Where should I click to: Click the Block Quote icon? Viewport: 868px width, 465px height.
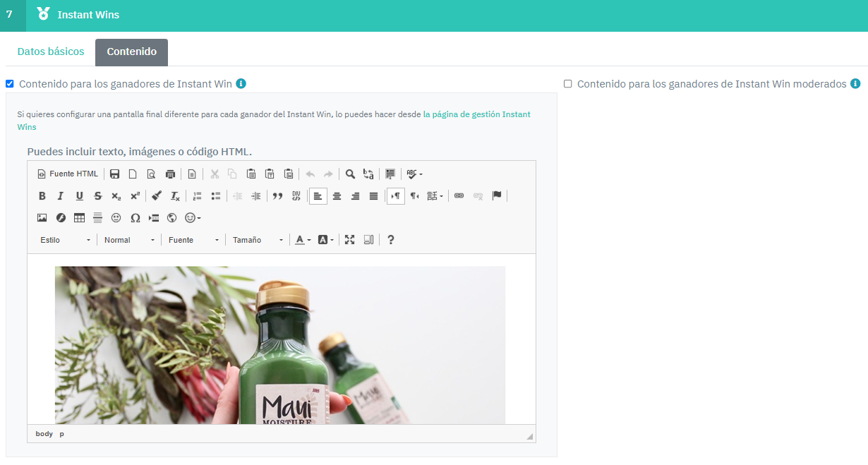pyautogui.click(x=278, y=196)
